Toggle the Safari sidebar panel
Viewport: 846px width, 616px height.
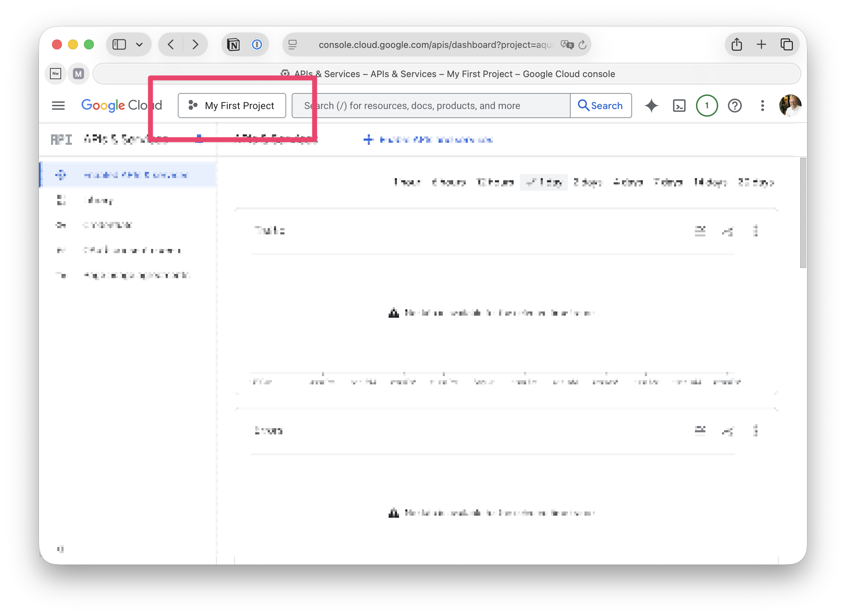pyautogui.click(x=119, y=45)
